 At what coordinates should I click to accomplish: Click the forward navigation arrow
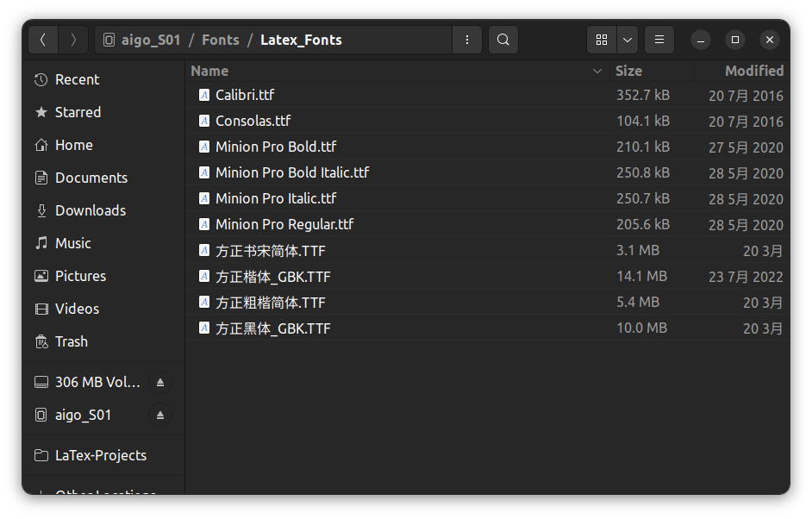point(73,40)
